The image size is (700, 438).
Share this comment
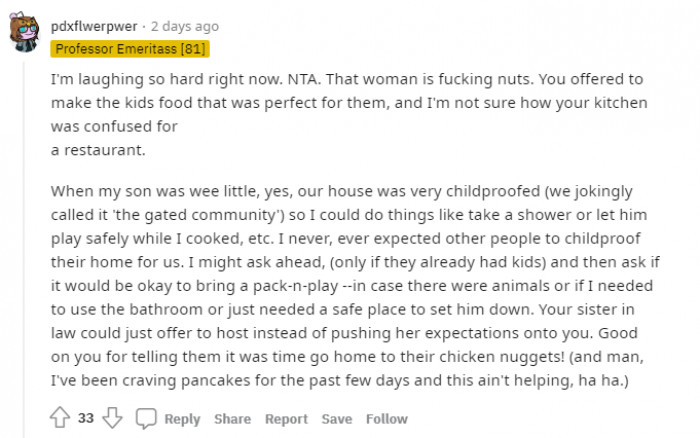click(x=232, y=419)
